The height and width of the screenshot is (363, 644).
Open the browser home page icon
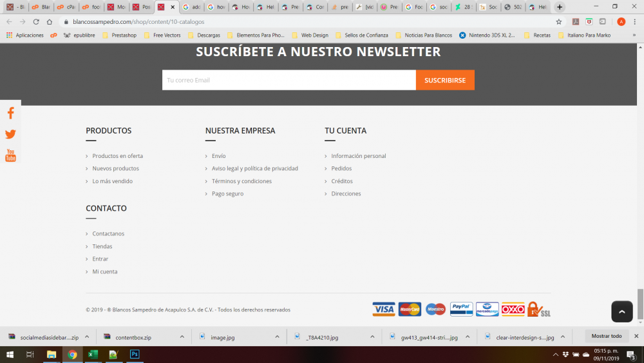50,22
